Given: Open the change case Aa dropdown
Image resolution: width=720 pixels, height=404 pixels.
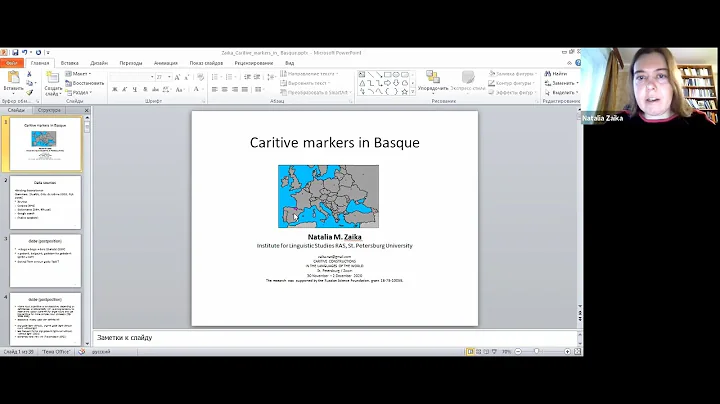Looking at the screenshot, I should coord(180,90).
